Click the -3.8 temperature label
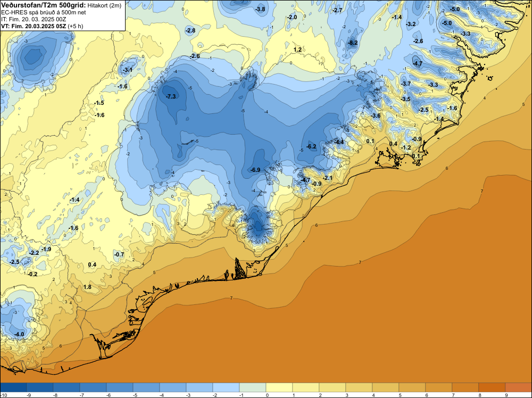532x398 pixels. [260, 9]
